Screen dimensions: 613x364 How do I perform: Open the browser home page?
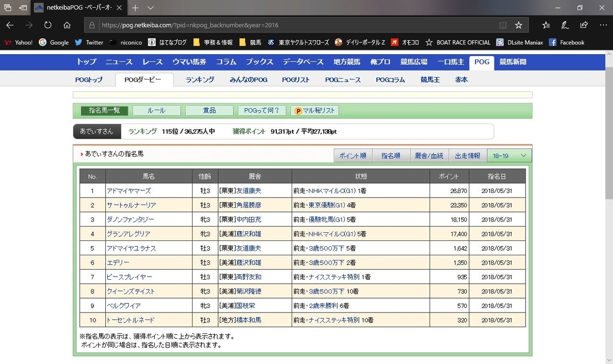[67, 25]
